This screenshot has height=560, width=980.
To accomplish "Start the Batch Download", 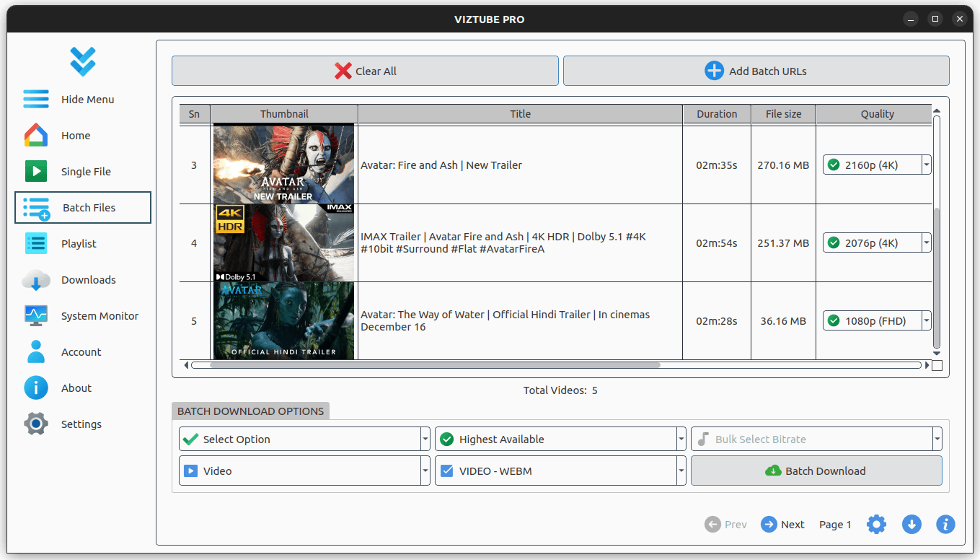I will [x=816, y=471].
